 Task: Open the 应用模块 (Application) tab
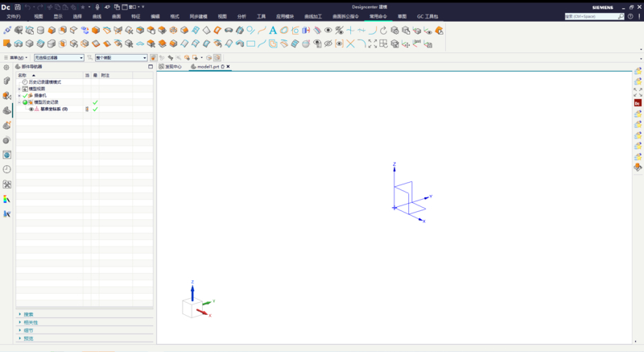point(285,16)
